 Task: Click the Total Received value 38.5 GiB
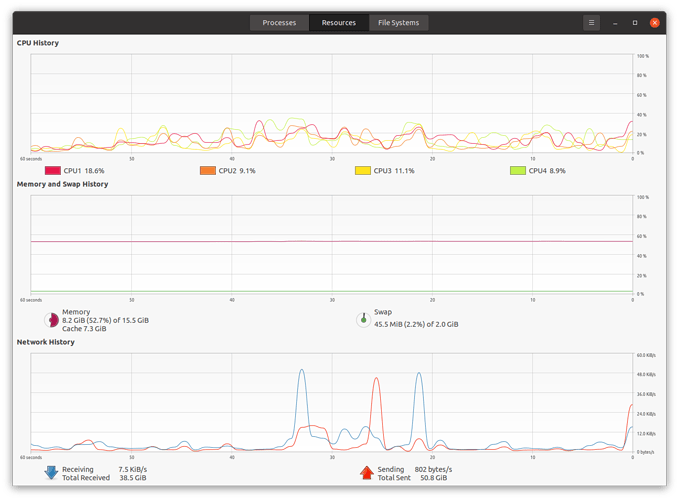tap(133, 478)
